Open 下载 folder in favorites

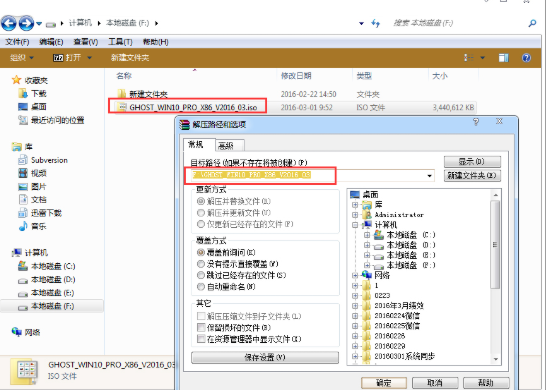(x=39, y=93)
